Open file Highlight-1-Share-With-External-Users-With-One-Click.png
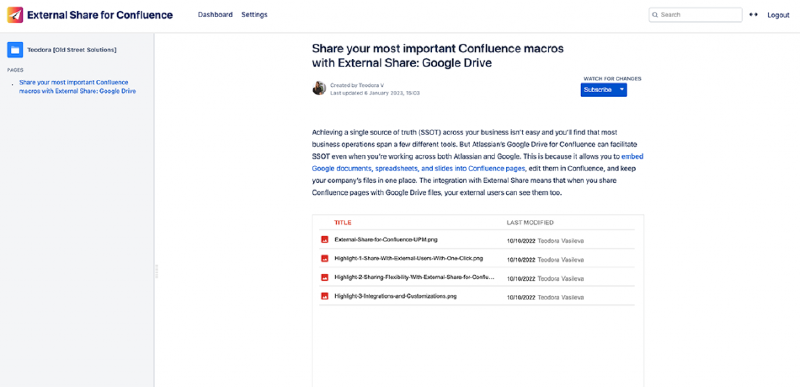Image resolution: width=800 pixels, height=387 pixels. click(408, 259)
